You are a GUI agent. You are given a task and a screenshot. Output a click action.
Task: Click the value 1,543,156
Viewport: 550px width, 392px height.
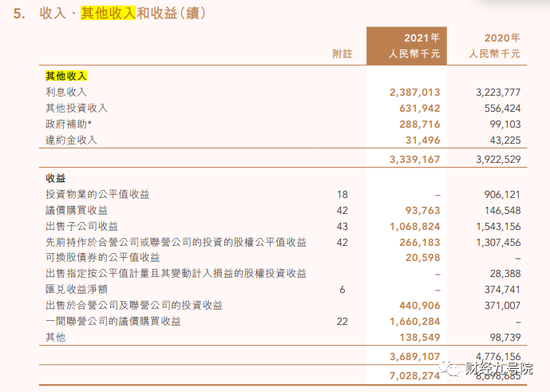498,227
